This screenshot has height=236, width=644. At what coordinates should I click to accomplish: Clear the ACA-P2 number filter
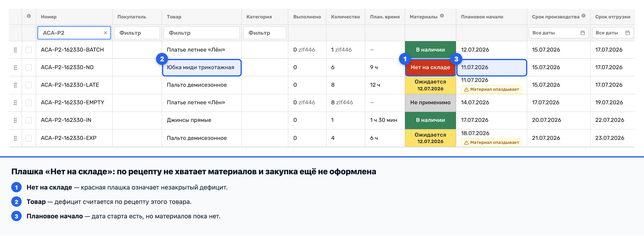[105, 33]
